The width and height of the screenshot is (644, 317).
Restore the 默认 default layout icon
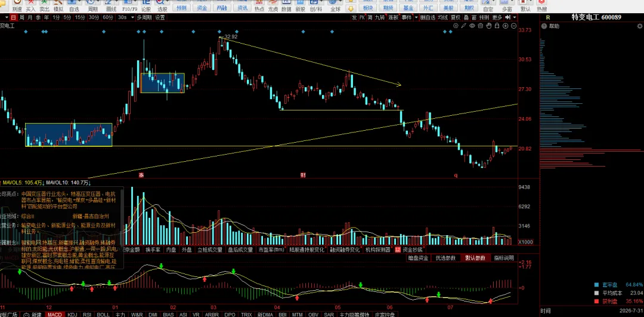(525, 5)
